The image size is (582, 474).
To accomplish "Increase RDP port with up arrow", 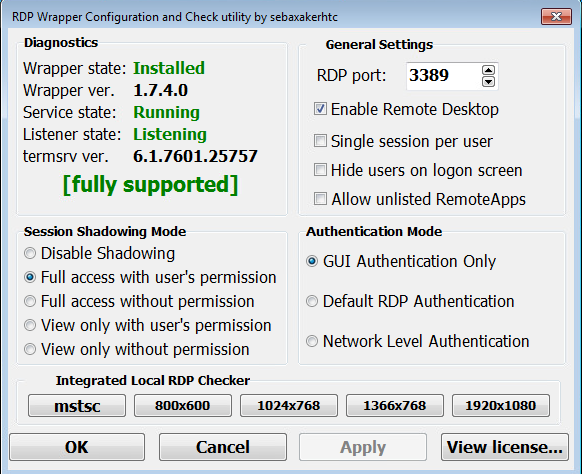I will [488, 70].
